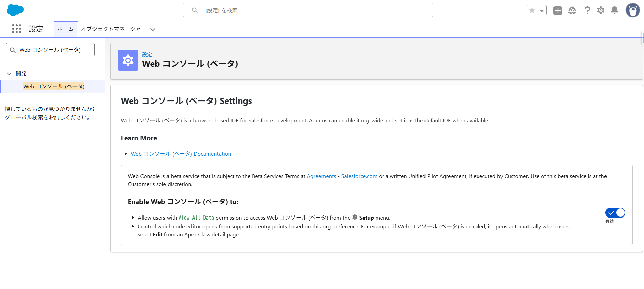The image size is (644, 289).
Task: Open the help question mark icon
Action: point(587,10)
